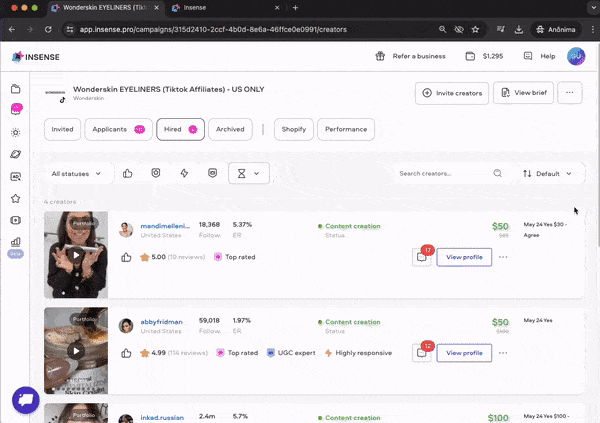Viewport: 600px width, 423px height.
Task: Click the Help icon
Action: pos(528,56)
